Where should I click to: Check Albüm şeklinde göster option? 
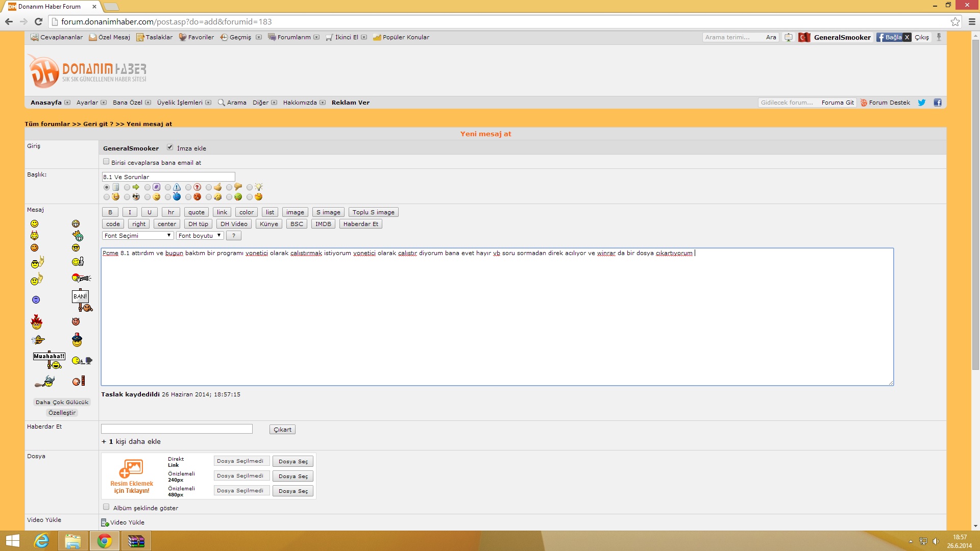tap(106, 507)
